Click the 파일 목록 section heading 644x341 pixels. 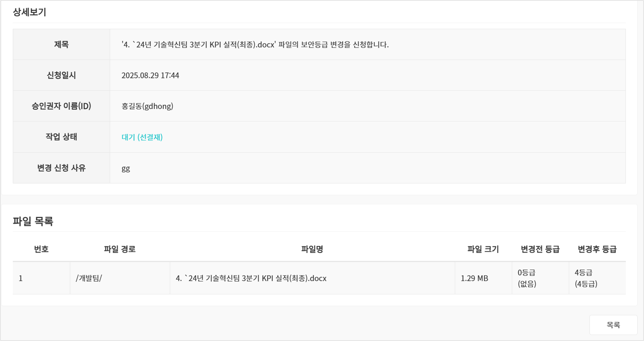[33, 221]
